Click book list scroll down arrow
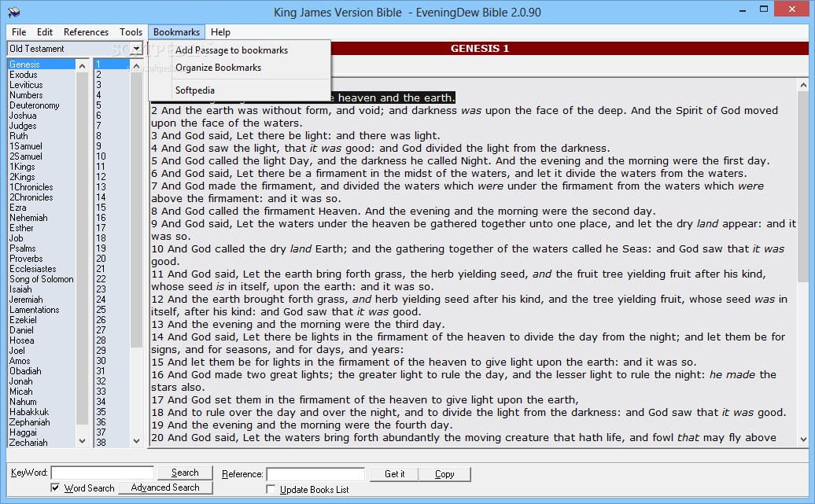This screenshot has width=815, height=504. (x=82, y=441)
